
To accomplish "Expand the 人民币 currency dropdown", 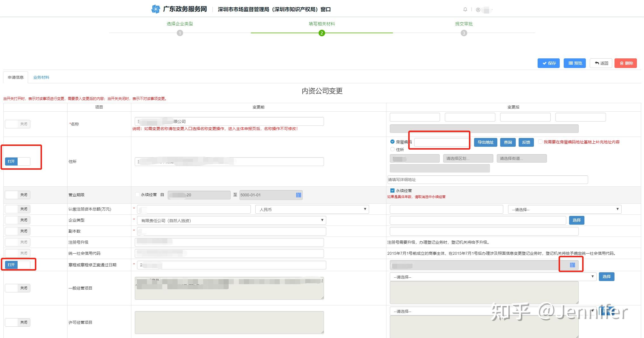I will click(312, 209).
